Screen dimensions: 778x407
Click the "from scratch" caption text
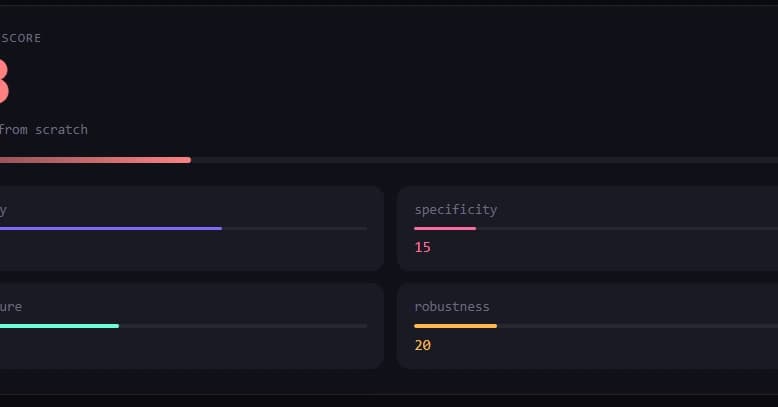coord(43,130)
